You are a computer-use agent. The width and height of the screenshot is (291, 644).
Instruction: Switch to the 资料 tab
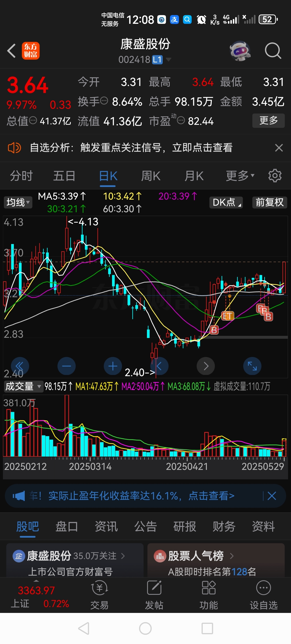[263, 526]
